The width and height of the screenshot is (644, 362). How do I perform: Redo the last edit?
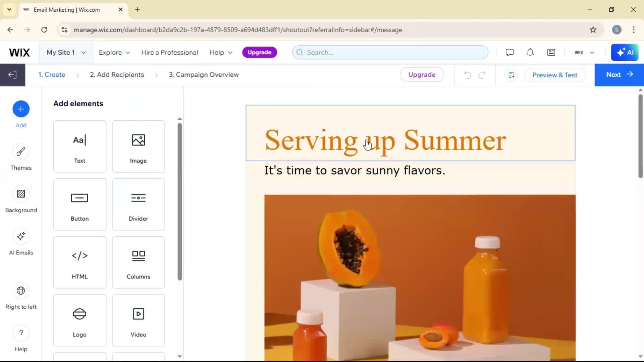coord(482,75)
